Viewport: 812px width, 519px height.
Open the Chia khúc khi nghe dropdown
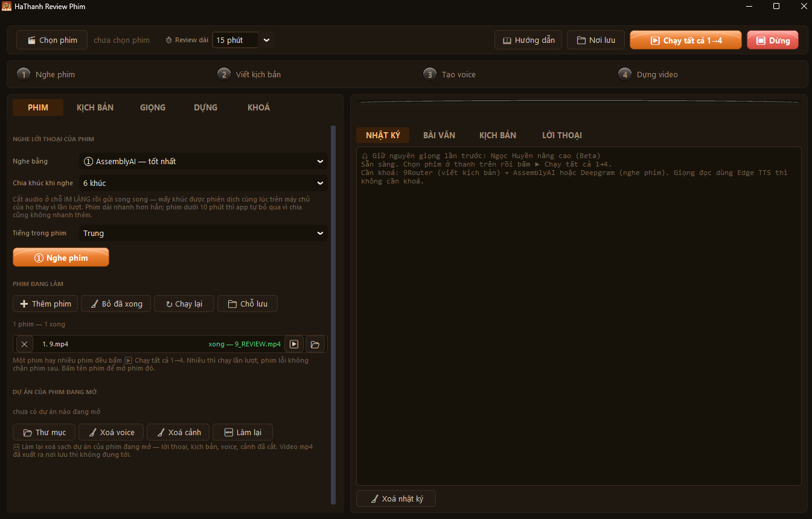203,183
